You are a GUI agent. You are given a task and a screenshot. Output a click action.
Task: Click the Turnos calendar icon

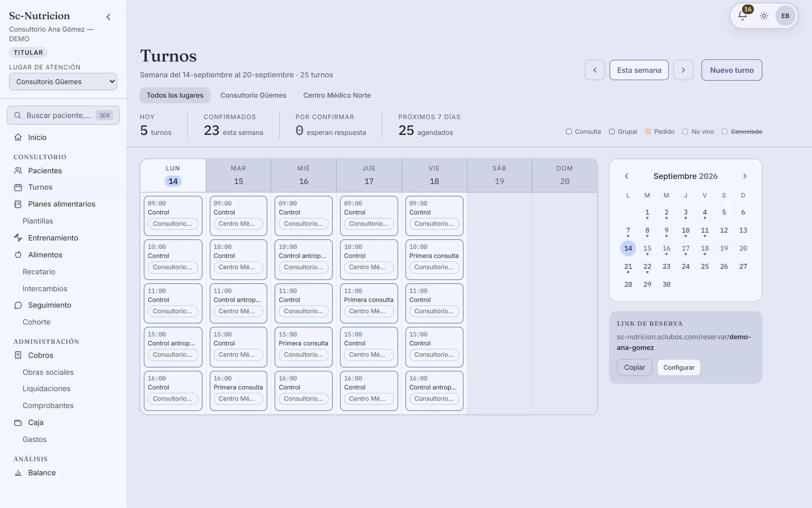(18, 187)
